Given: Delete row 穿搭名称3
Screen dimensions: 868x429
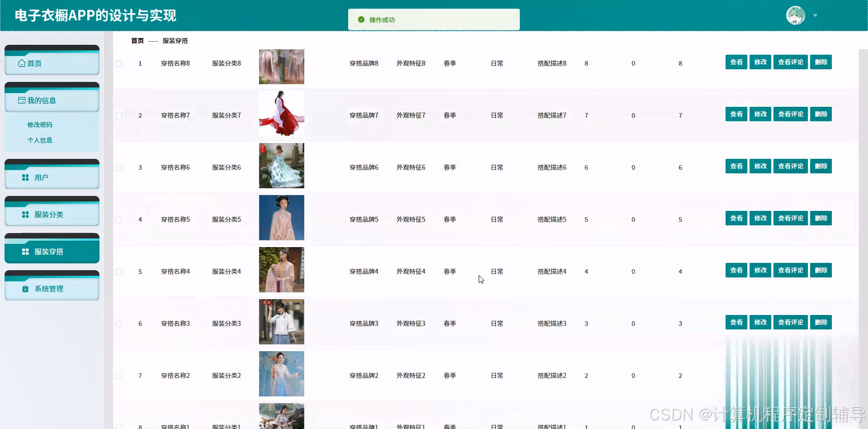Looking at the screenshot, I should click(x=821, y=322).
